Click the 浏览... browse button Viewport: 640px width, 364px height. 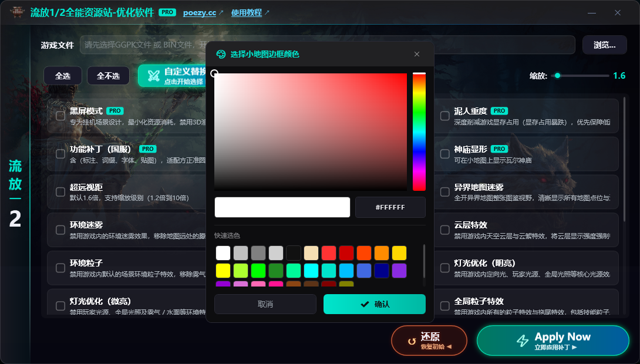click(605, 45)
